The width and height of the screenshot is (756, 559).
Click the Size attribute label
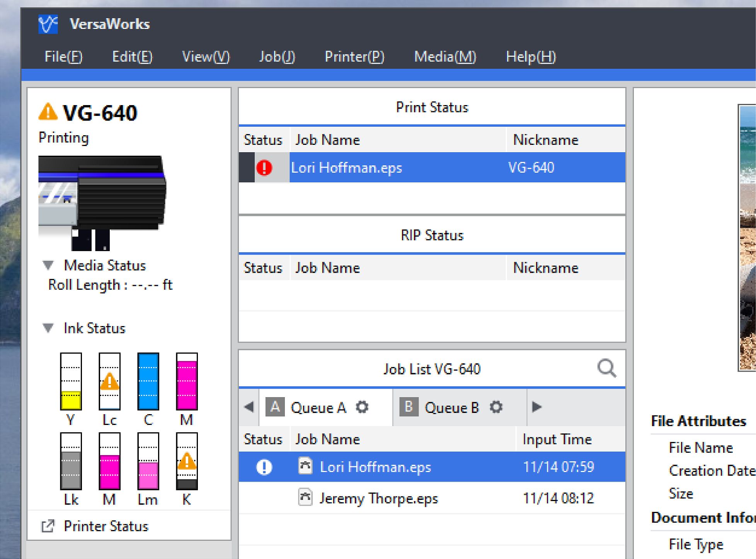pos(681,494)
